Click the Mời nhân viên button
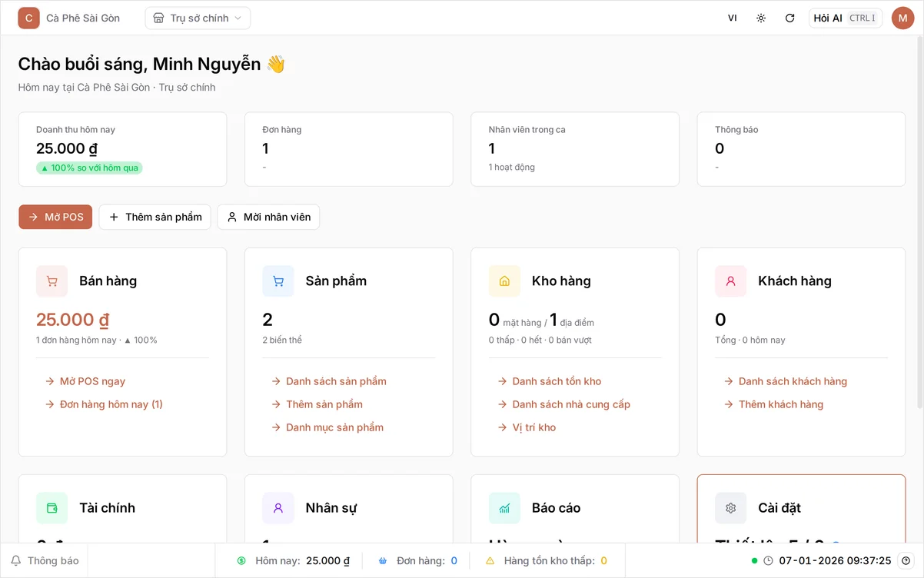The image size is (924, 578). pyautogui.click(x=268, y=217)
